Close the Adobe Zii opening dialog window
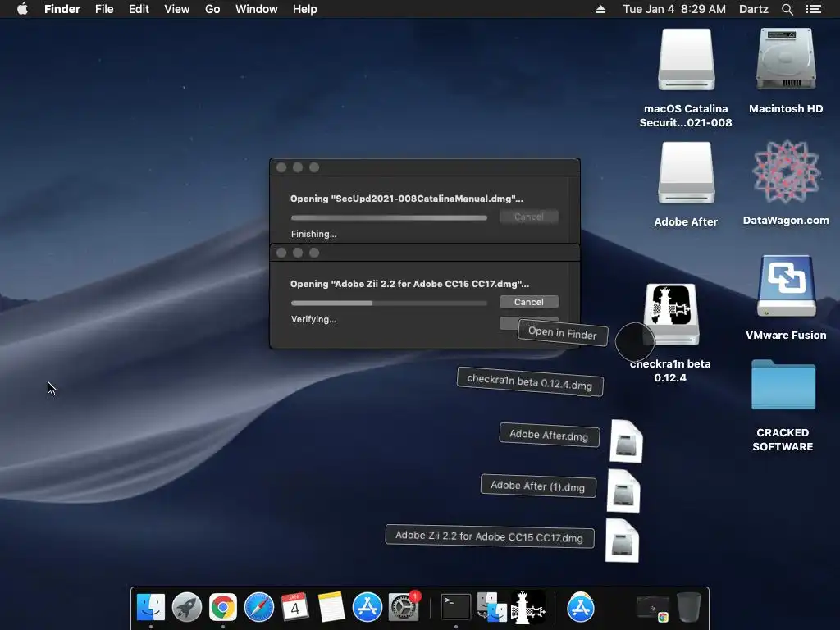This screenshot has width=840, height=630. click(281, 253)
